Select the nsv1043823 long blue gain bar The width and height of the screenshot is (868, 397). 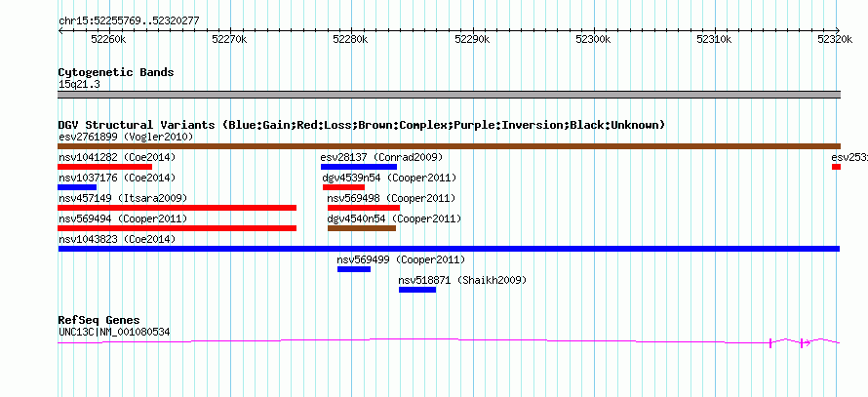[x=449, y=249]
